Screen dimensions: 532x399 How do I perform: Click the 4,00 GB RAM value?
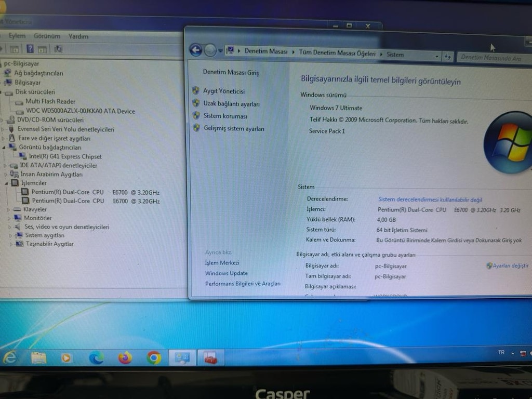pos(386,220)
